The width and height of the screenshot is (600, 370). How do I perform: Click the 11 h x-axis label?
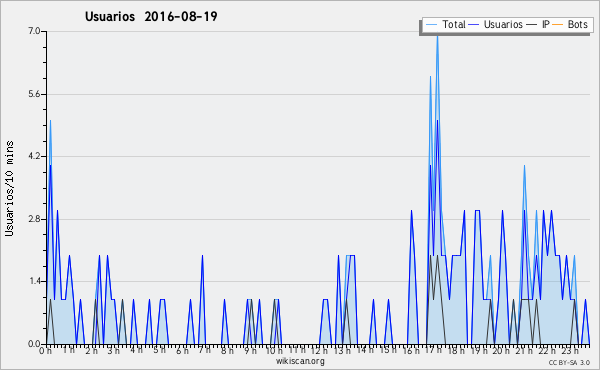[x=297, y=350]
